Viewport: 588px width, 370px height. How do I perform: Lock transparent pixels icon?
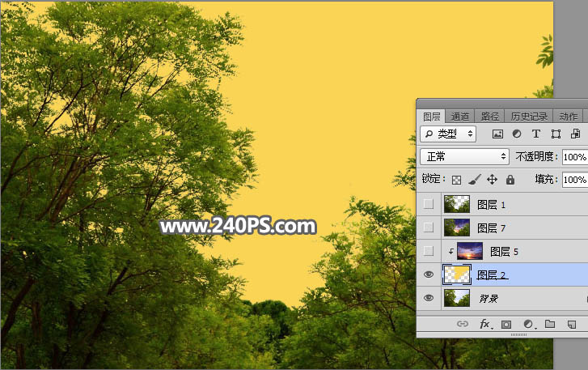click(x=456, y=180)
